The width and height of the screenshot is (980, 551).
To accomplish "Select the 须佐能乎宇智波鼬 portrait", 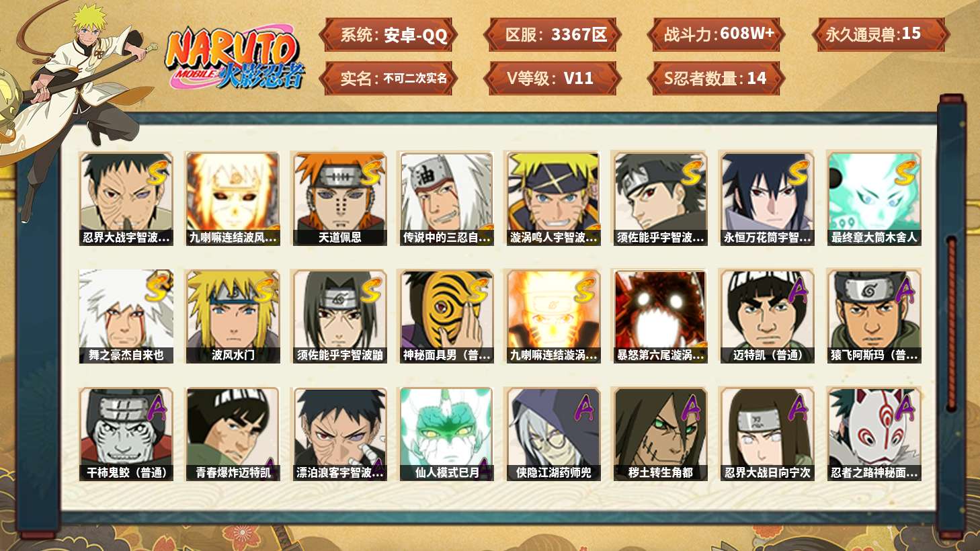I will 340,316.
